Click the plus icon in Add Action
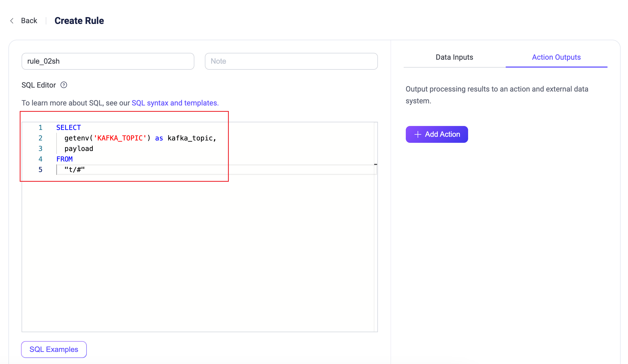This screenshot has width=628, height=364. pyautogui.click(x=418, y=134)
